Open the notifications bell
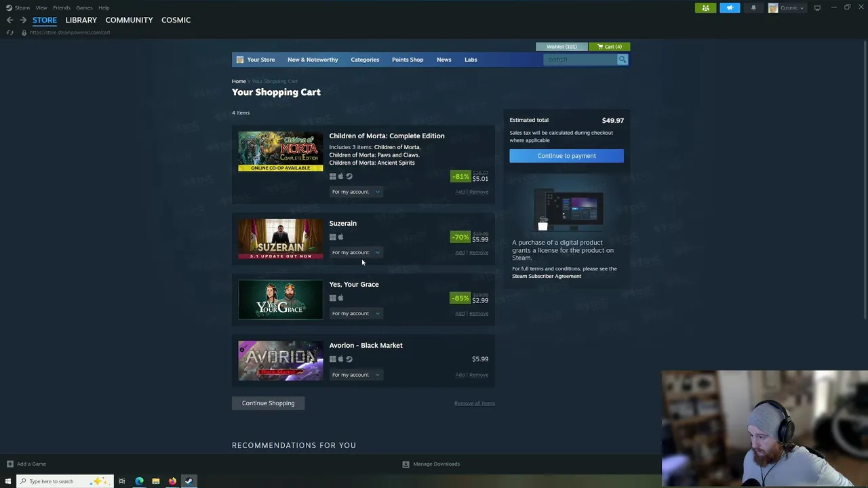868x488 pixels. pos(753,8)
